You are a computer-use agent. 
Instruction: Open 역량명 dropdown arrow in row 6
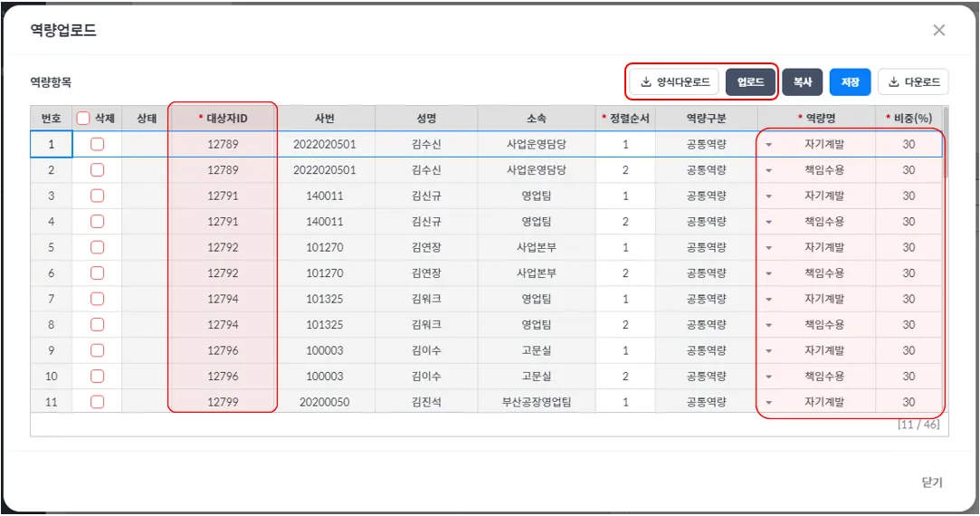769,273
